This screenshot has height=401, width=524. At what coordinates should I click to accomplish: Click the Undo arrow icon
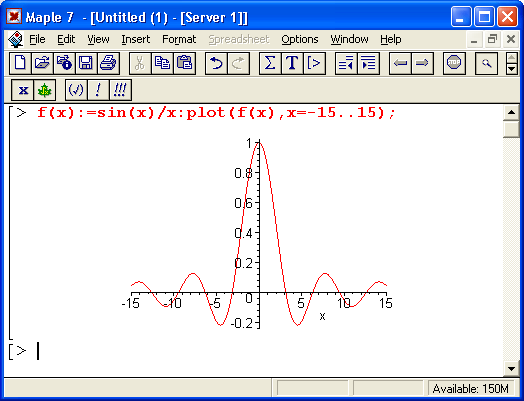pyautogui.click(x=216, y=63)
